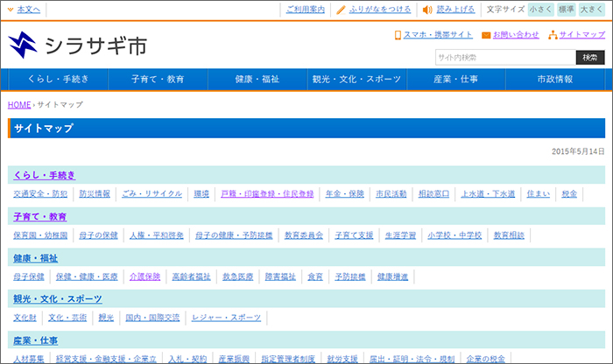613x364 pixels.
Task: Open the ご利用案内 link
Action: click(x=306, y=10)
